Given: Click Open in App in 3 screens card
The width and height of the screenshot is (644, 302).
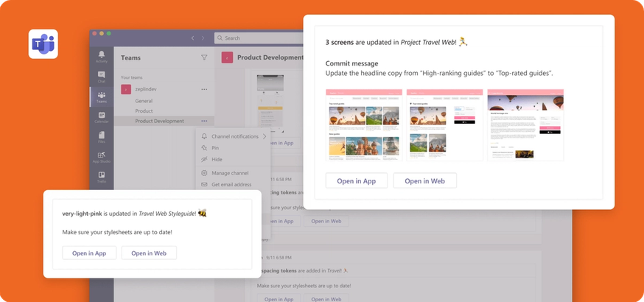Looking at the screenshot, I should click(357, 181).
